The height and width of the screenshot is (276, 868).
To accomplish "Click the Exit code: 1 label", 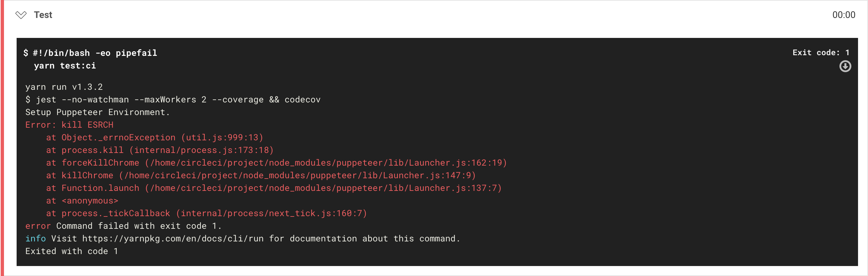I will coord(820,53).
